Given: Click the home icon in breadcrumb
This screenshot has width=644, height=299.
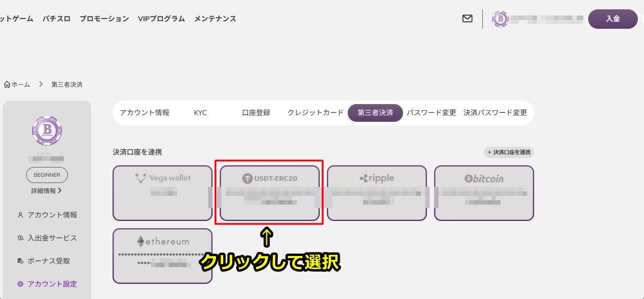Looking at the screenshot, I should (7, 84).
